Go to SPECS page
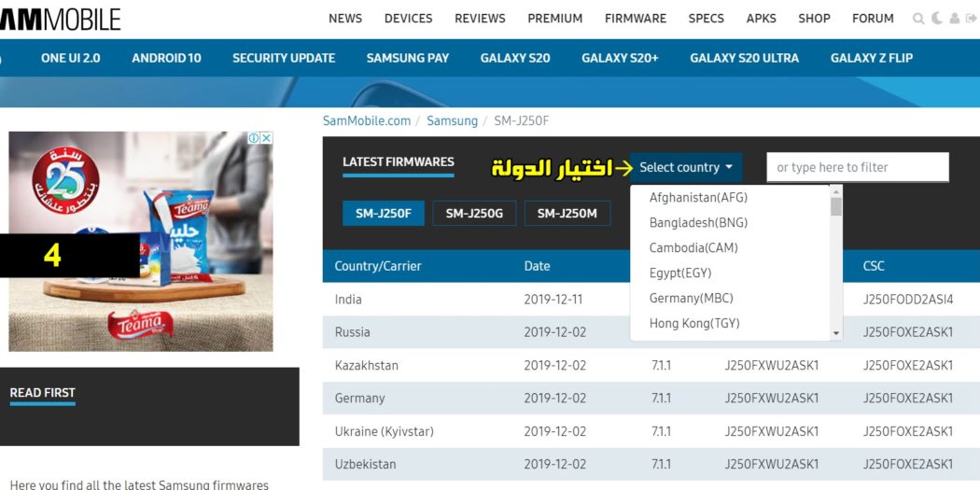The height and width of the screenshot is (490, 980). 707,19
